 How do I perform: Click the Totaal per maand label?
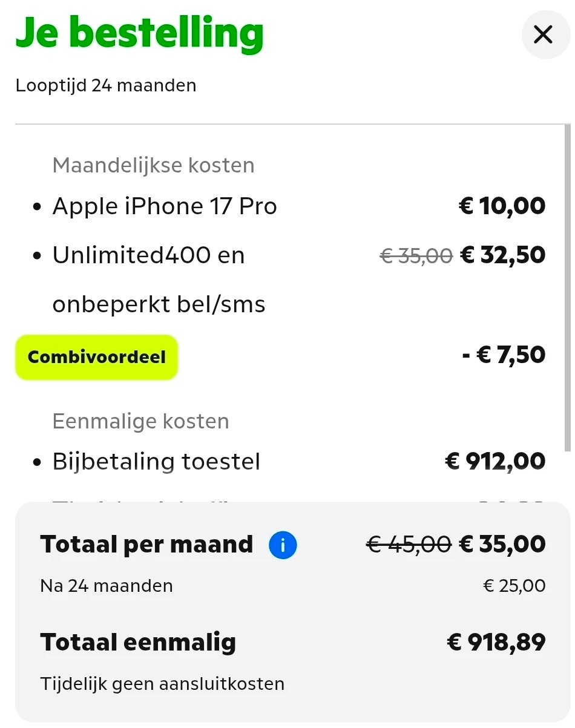(x=146, y=544)
